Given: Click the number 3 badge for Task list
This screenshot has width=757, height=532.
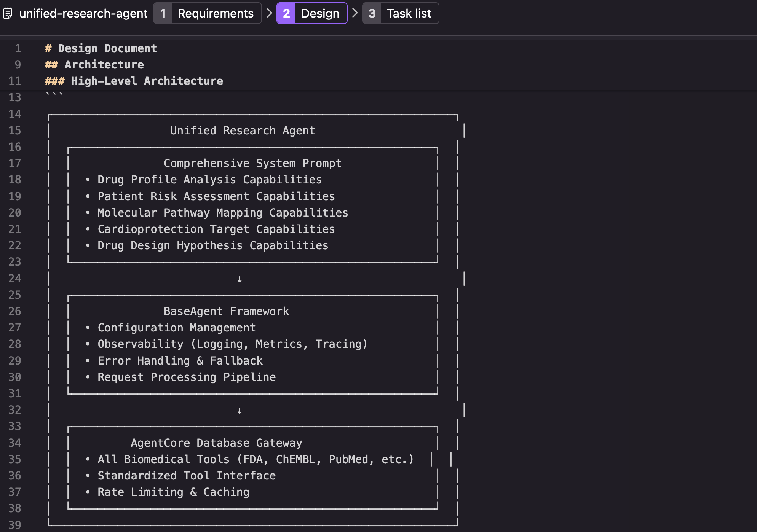Looking at the screenshot, I should tap(372, 14).
